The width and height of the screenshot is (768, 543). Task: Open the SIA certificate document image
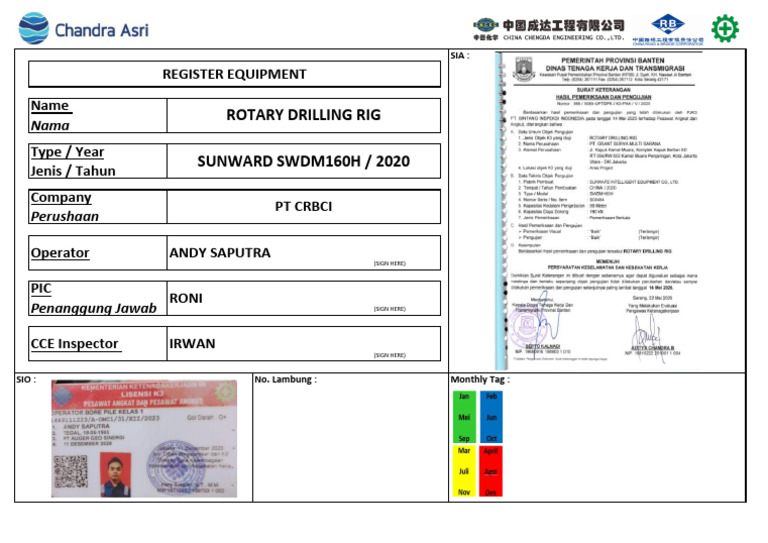599,211
